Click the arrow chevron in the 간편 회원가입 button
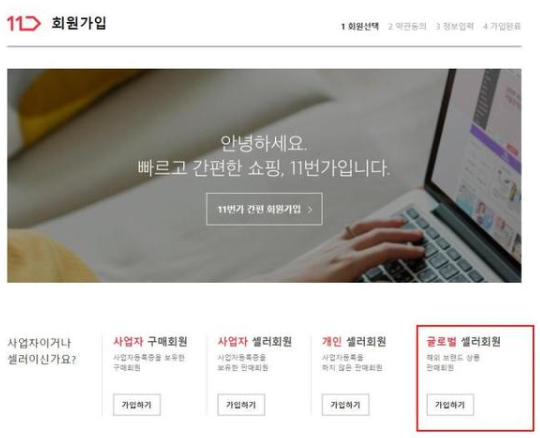 click(x=310, y=209)
